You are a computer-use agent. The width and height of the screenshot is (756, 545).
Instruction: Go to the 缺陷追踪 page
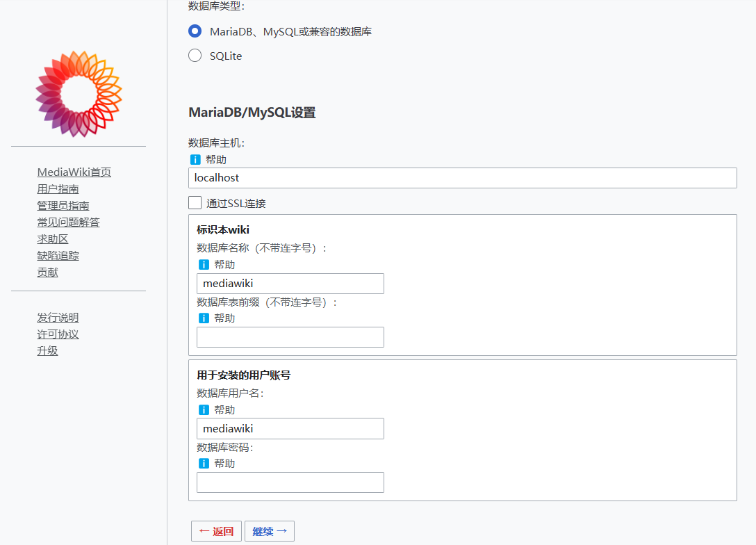[58, 255]
